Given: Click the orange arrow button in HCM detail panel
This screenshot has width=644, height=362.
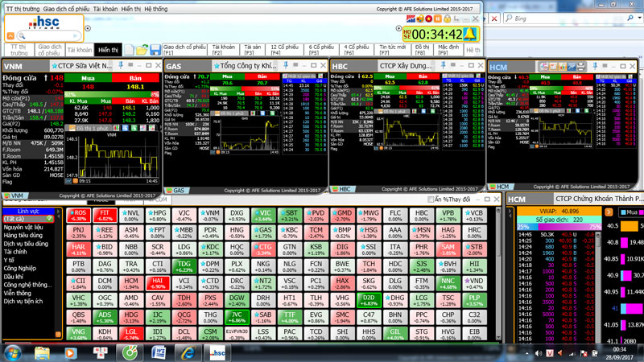Looking at the screenshot, I should [x=609, y=212].
